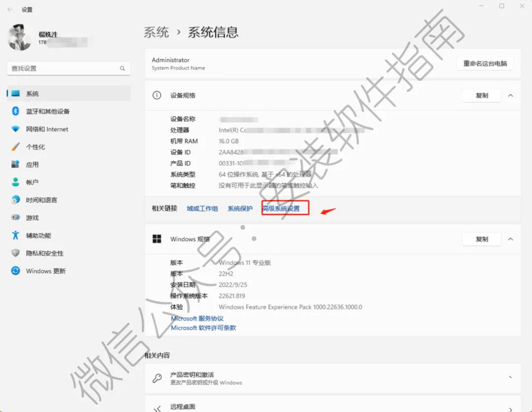This screenshot has width=532, height=412.
Task: Click Rename this PC button
Action: click(x=485, y=63)
